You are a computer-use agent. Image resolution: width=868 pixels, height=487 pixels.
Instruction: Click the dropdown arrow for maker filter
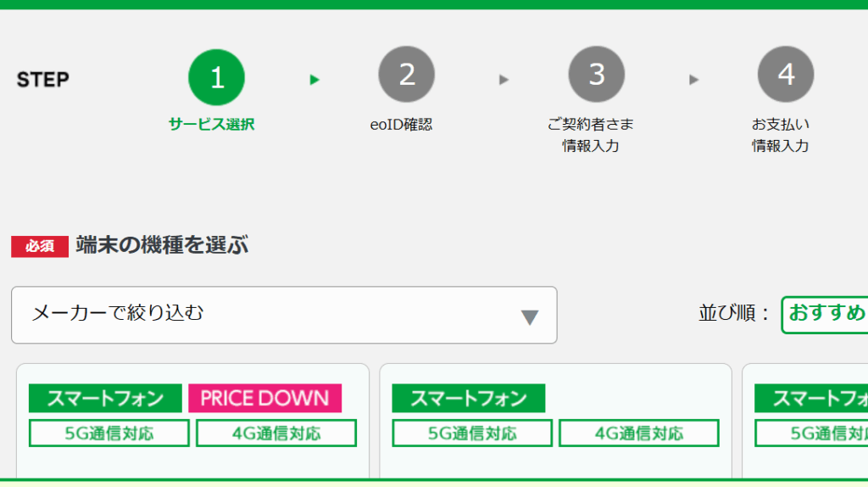pyautogui.click(x=530, y=317)
